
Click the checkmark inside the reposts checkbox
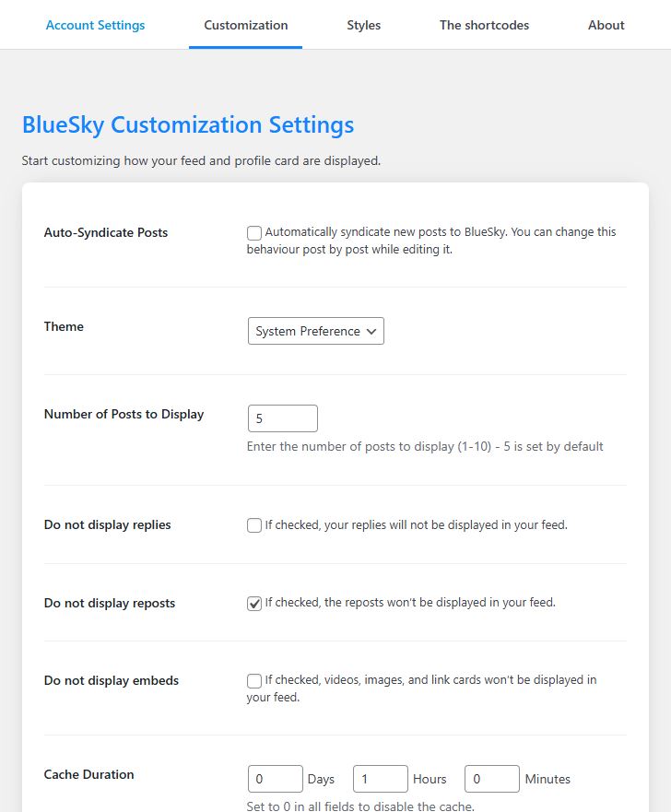[x=254, y=603]
